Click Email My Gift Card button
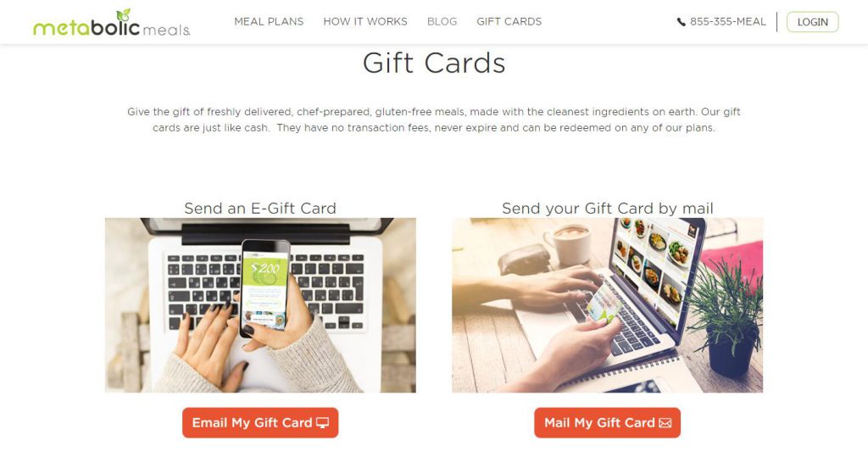Viewport: 868px width, 474px height. 260,423
